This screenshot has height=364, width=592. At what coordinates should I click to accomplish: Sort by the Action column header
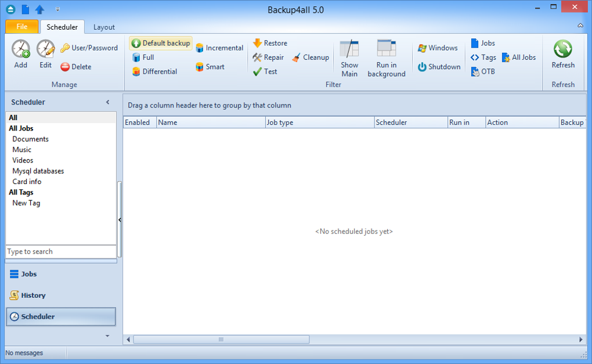(x=522, y=122)
